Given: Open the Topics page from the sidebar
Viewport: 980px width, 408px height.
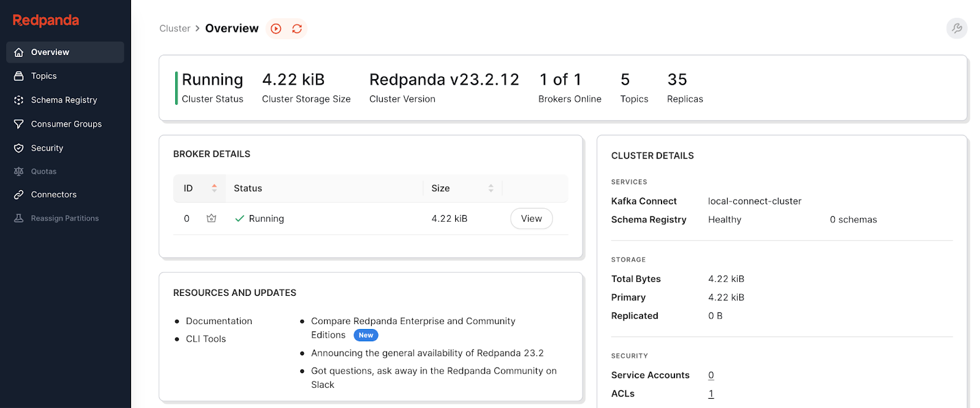Looking at the screenshot, I should click(x=44, y=76).
